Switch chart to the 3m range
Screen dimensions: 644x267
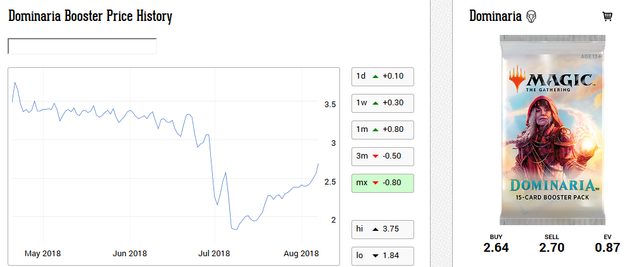coord(382,156)
